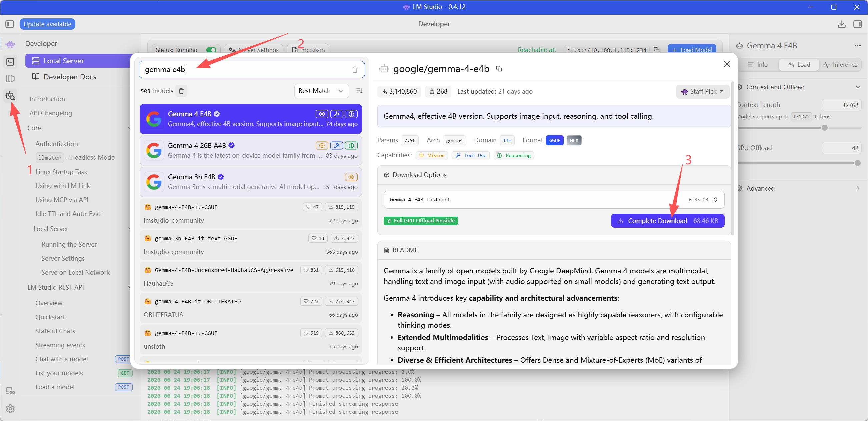868x421 pixels.
Task: Open the Chat view from sidebar
Action: 10,44
